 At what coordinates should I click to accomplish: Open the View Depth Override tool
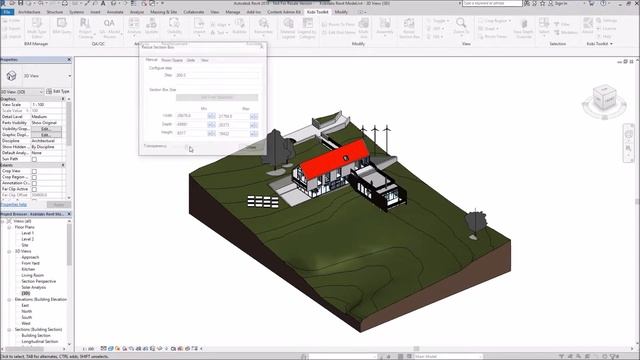(523, 28)
